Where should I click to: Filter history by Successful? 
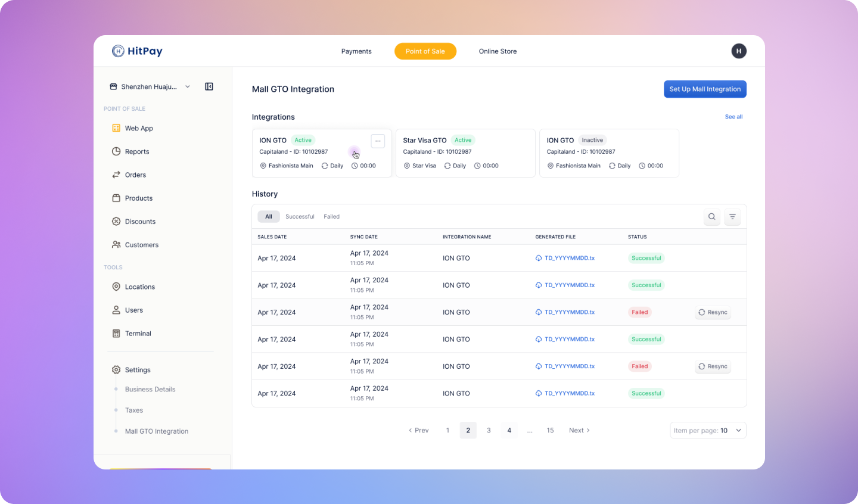point(300,216)
